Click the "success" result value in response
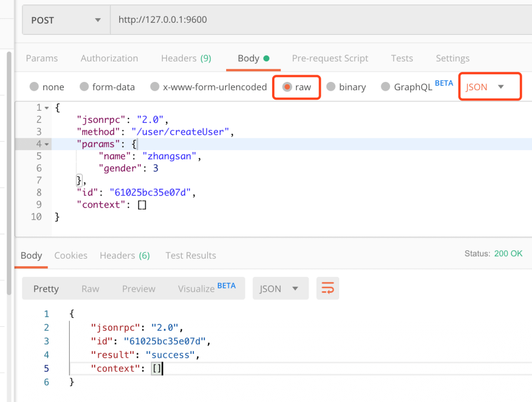Screen dimensions: 532x402 (170, 355)
